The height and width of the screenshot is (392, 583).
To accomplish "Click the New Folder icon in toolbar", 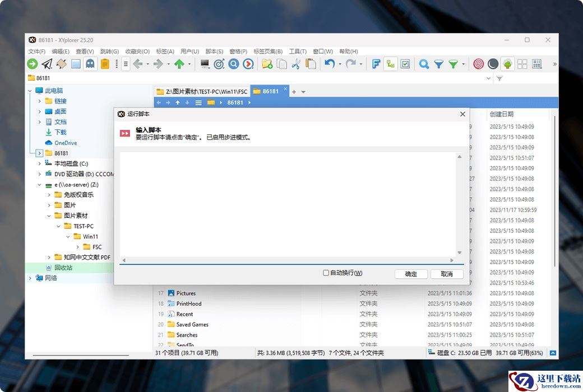I will (x=267, y=64).
